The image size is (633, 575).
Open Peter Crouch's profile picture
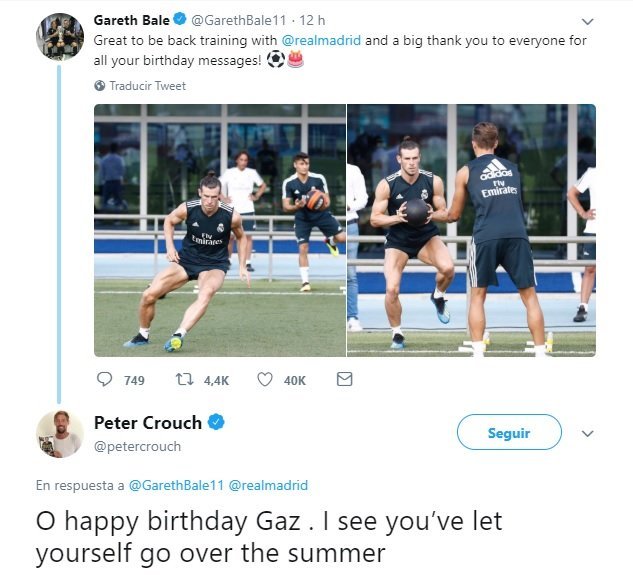click(x=59, y=433)
